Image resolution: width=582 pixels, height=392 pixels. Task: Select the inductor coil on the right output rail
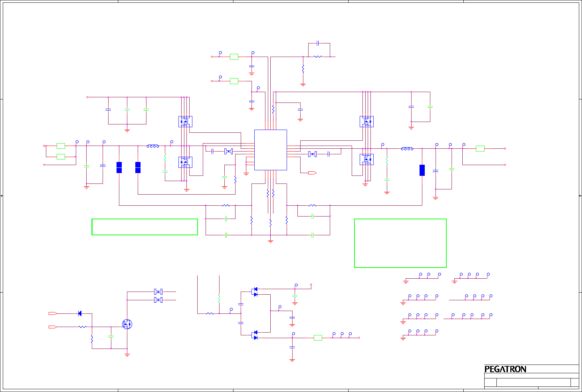(407, 149)
